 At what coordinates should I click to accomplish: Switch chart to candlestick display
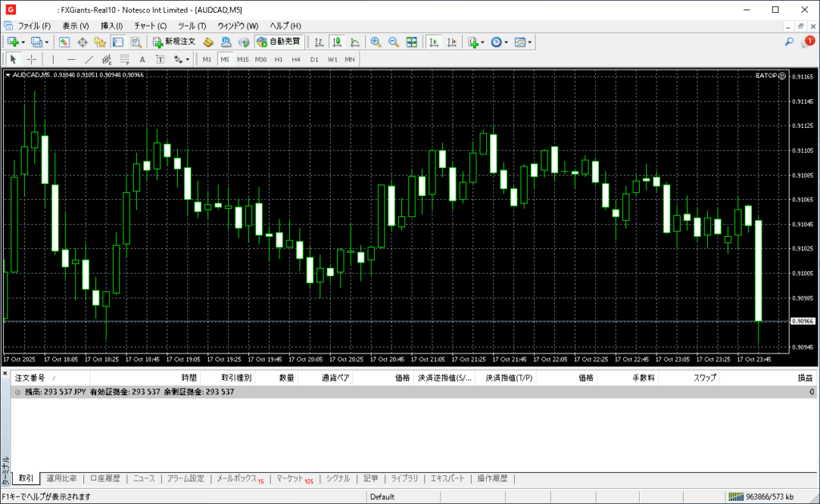[336, 42]
